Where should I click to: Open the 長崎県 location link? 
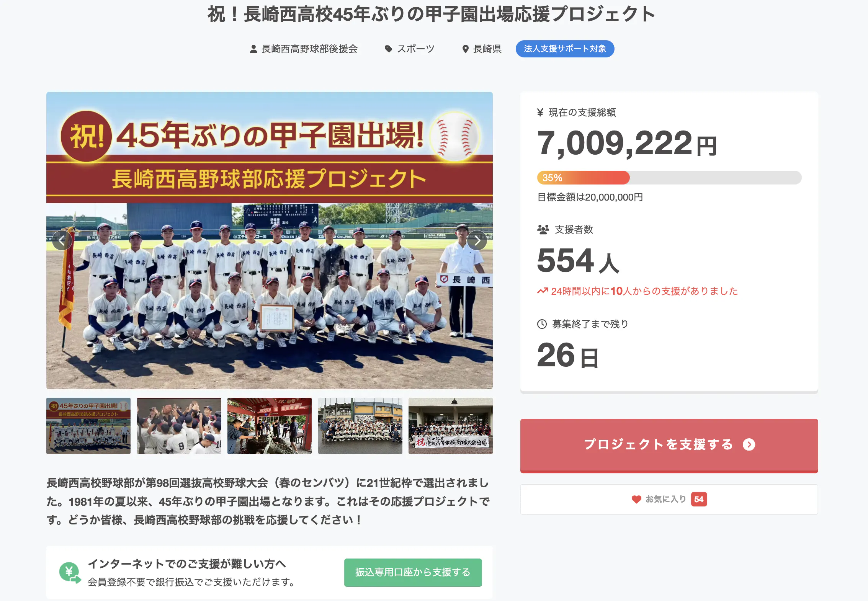tap(487, 49)
